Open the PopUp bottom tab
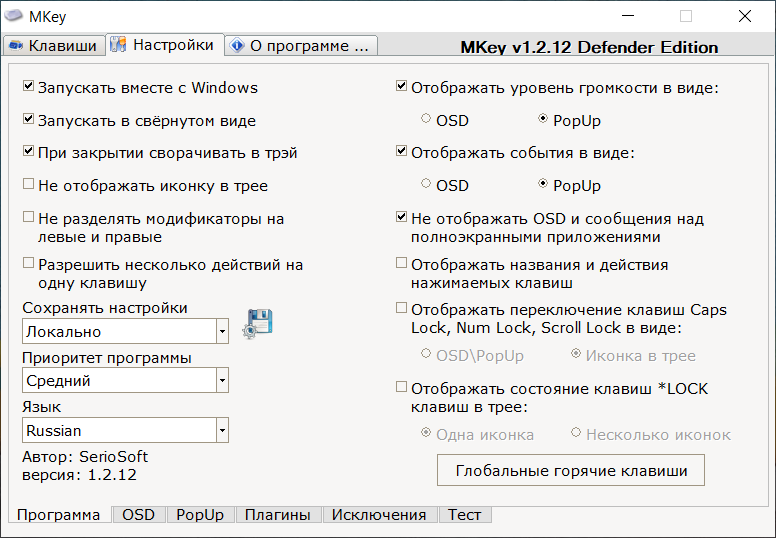Screen dimensions: 776x538 (x=200, y=515)
